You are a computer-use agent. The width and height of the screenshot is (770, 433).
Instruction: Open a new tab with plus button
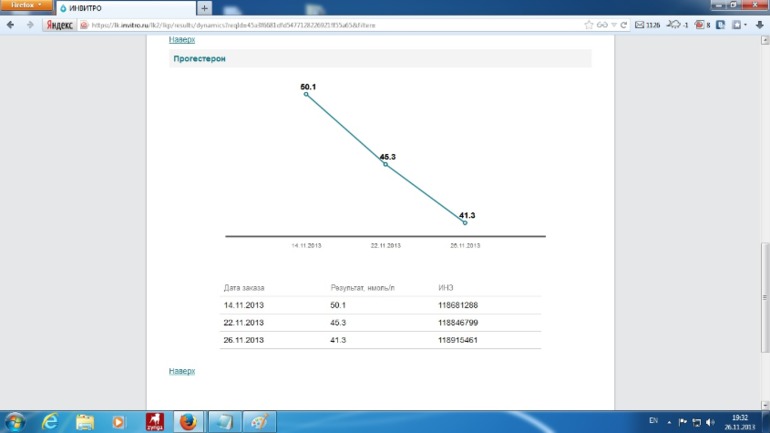point(205,8)
